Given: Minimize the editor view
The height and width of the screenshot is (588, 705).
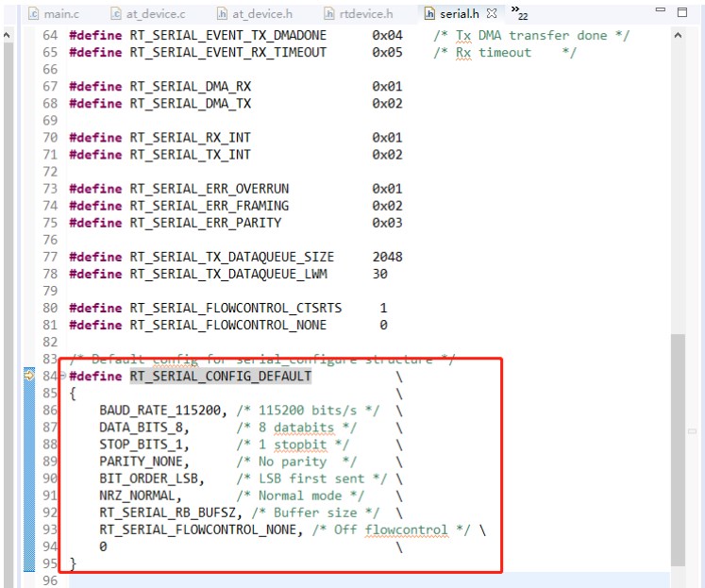Looking at the screenshot, I should tap(660, 9).
